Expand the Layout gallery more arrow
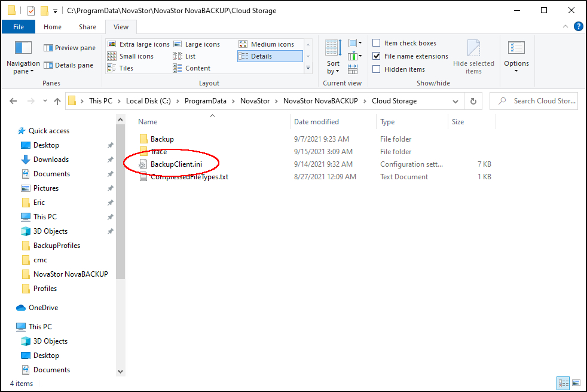This screenshot has width=587, height=392. 308,68
